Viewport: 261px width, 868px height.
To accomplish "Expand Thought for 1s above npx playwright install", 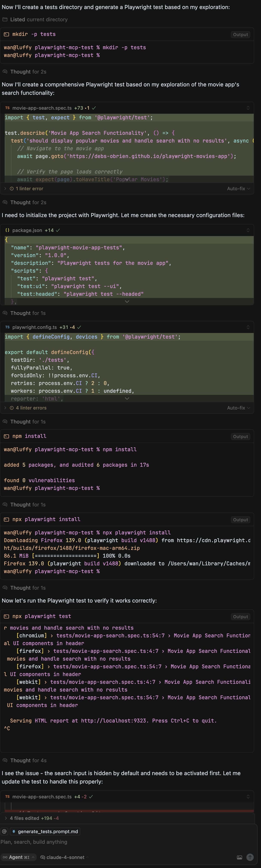I will click(x=24, y=505).
